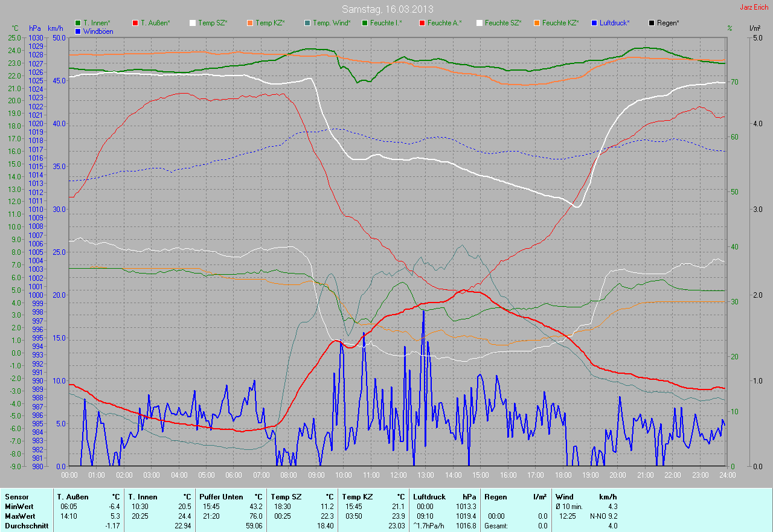
Task: Click the '24:00' tick on the time axis
Action: [727, 475]
